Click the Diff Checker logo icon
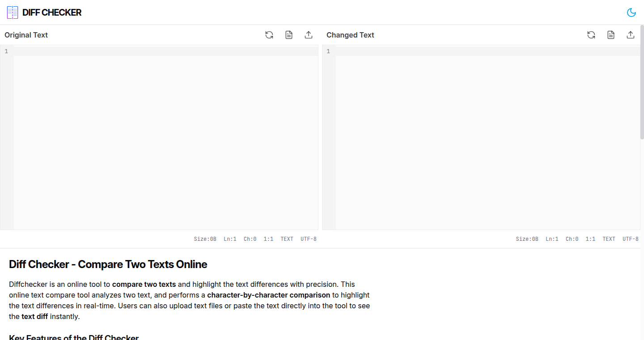 [13, 13]
